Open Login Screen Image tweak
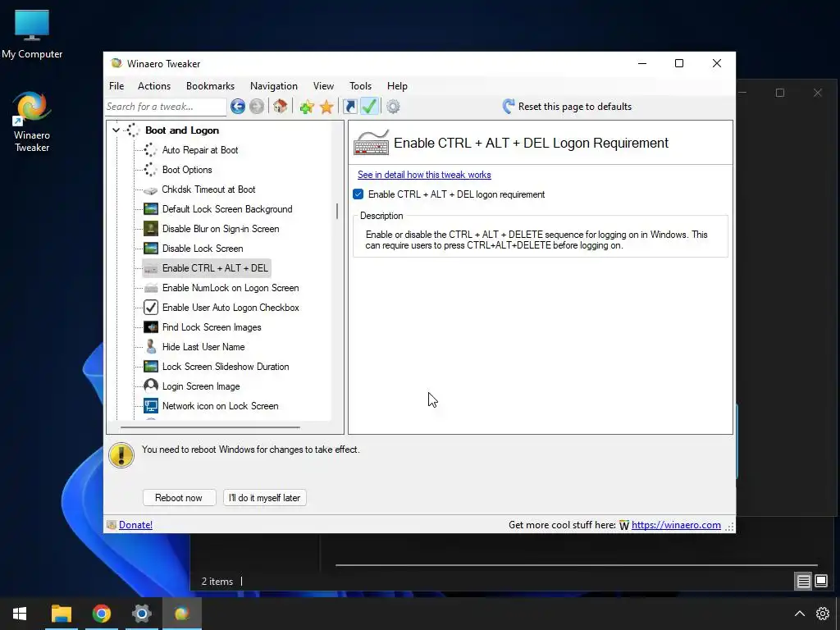This screenshot has height=630, width=840. [x=201, y=386]
